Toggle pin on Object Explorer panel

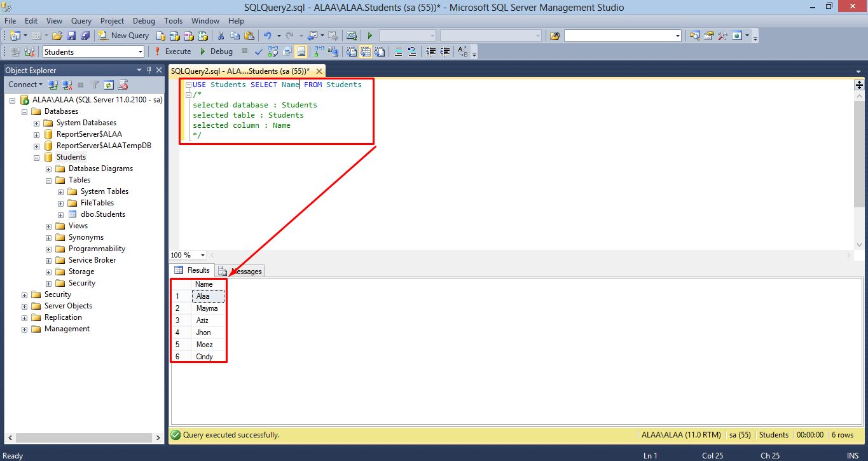pyautogui.click(x=149, y=70)
